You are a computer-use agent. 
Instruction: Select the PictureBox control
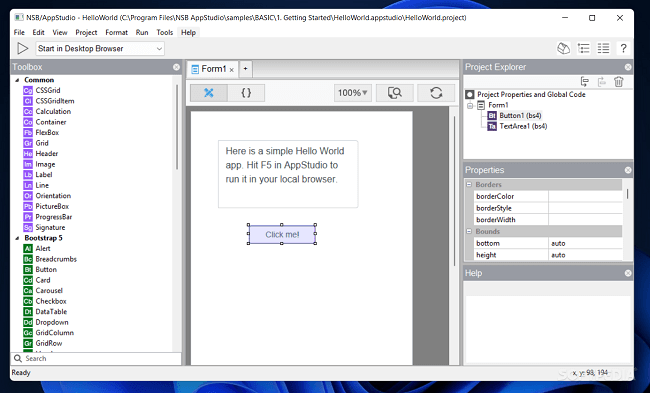(x=46, y=206)
